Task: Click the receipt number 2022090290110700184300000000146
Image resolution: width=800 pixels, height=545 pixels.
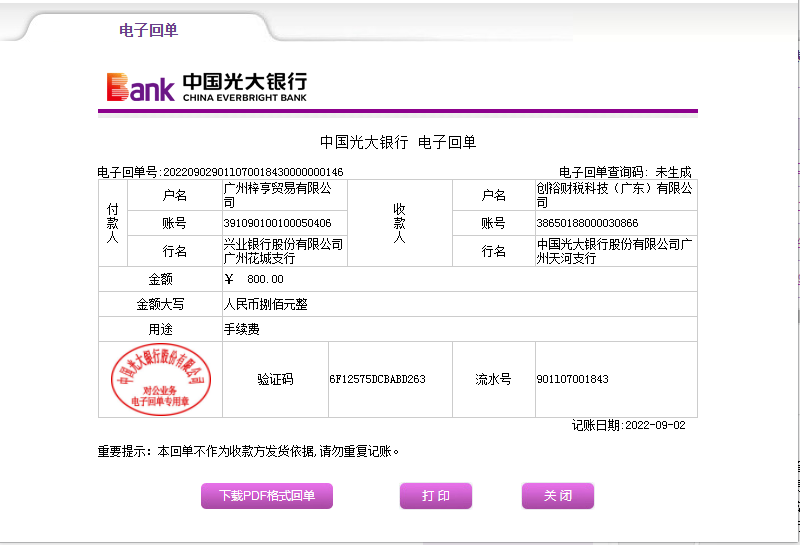Action: pyautogui.click(x=253, y=172)
